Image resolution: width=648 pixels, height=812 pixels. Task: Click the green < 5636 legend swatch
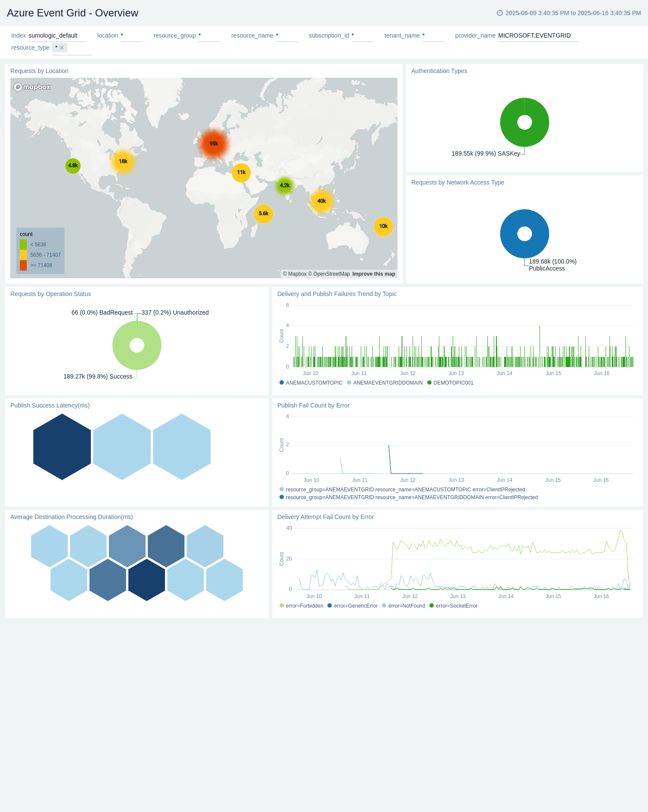[x=23, y=245]
